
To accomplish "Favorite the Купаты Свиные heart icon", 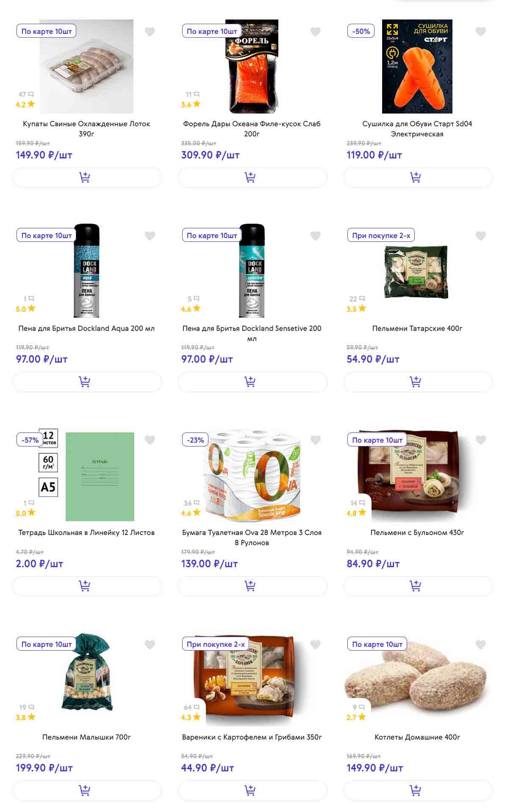I will [150, 31].
